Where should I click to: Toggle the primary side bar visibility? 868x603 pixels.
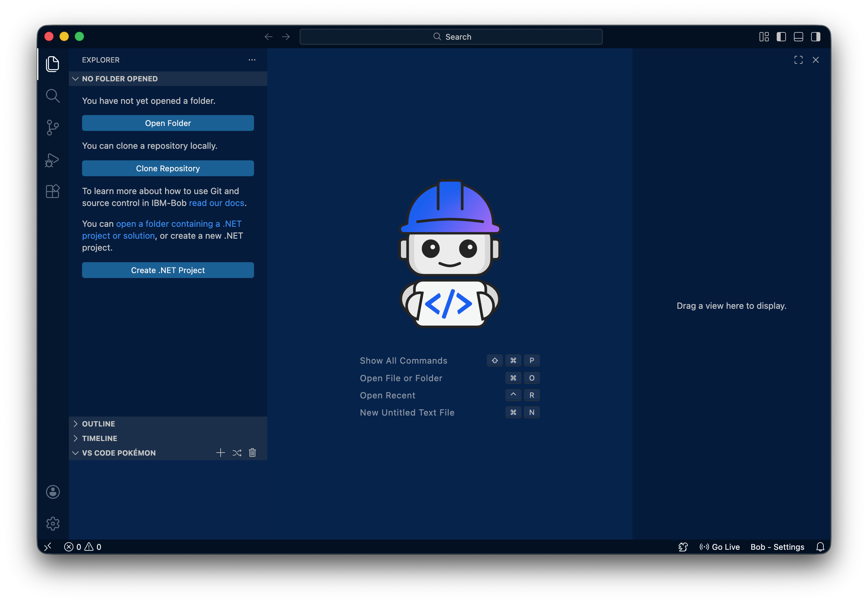[781, 37]
